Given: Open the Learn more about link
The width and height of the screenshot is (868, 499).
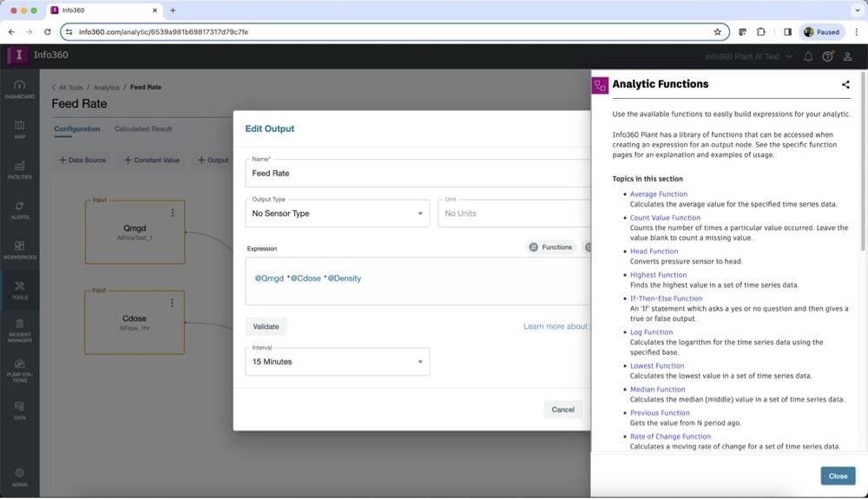Looking at the screenshot, I should click(556, 326).
